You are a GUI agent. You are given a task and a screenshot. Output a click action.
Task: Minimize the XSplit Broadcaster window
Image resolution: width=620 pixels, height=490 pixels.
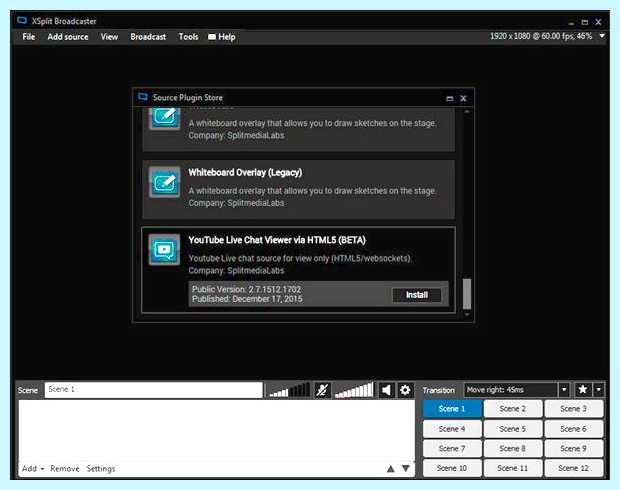(571, 23)
